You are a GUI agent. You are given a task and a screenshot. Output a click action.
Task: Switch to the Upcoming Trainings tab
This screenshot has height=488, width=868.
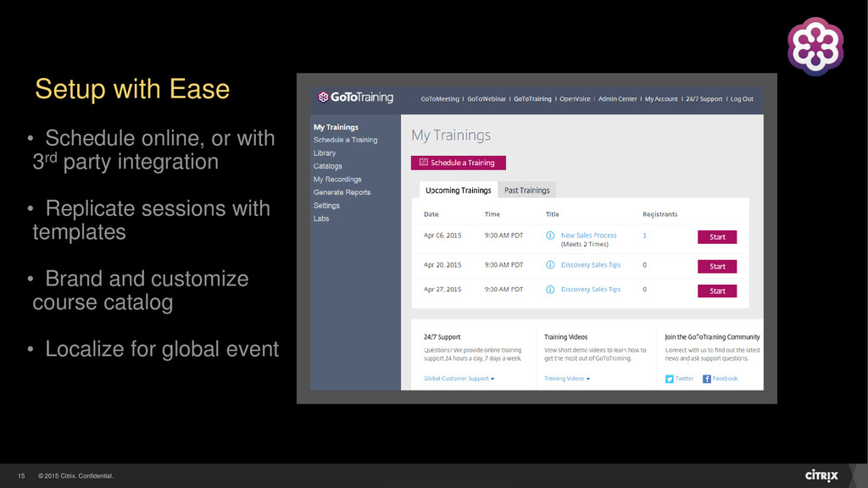[x=458, y=191]
